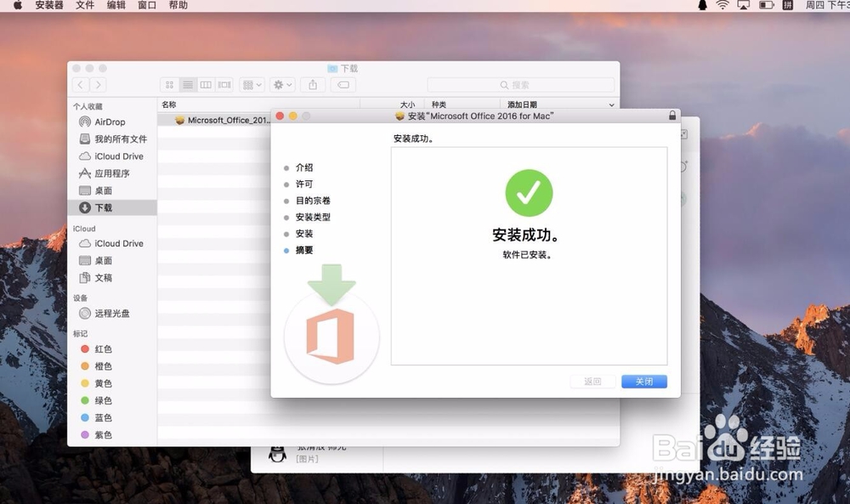Switch Finder to list view
Image resolution: width=850 pixels, height=504 pixels.
188,84
